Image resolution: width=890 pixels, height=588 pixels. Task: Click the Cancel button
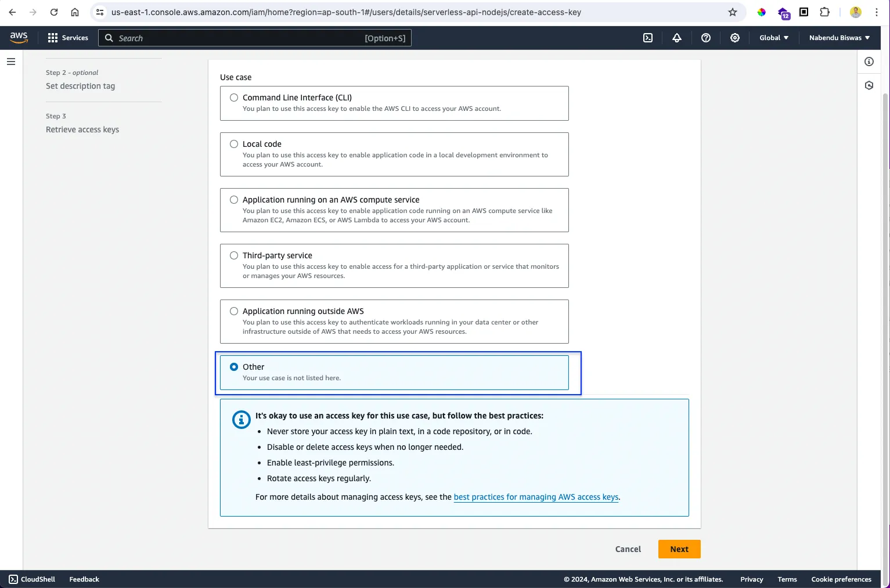click(x=628, y=549)
